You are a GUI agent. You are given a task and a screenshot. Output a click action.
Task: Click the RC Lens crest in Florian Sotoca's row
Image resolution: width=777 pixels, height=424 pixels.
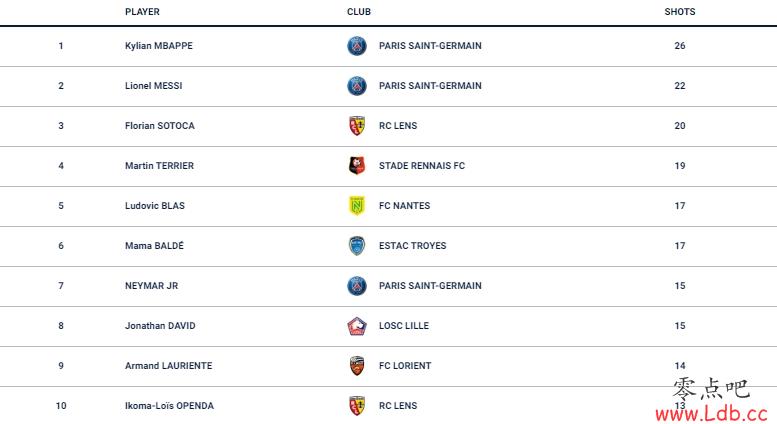tap(357, 126)
